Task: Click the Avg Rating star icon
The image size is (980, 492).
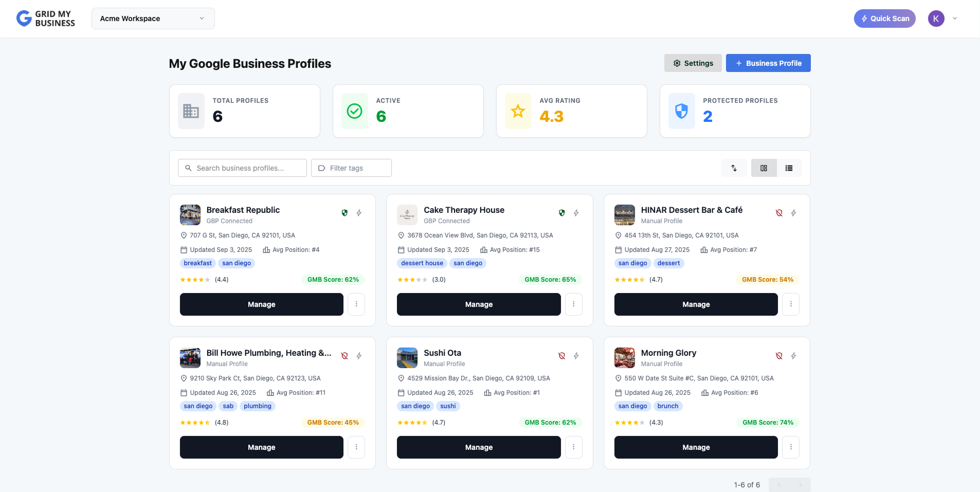Action: (x=518, y=111)
